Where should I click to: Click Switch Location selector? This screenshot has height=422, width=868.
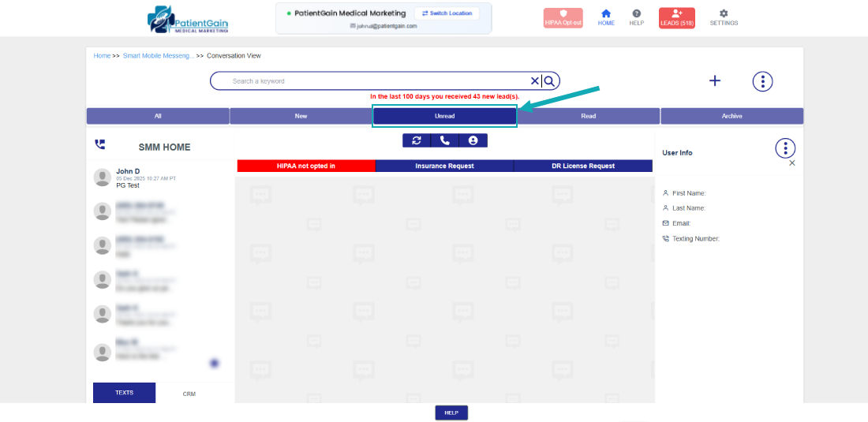coord(447,13)
